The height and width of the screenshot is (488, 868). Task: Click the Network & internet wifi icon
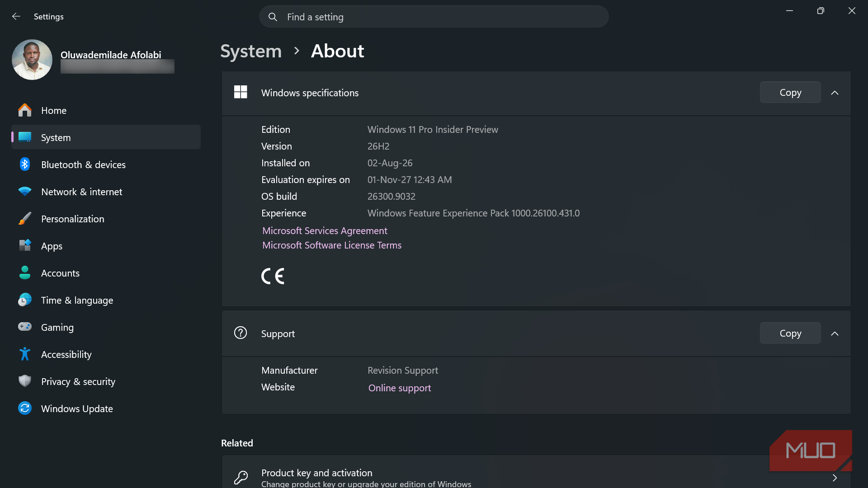25,192
